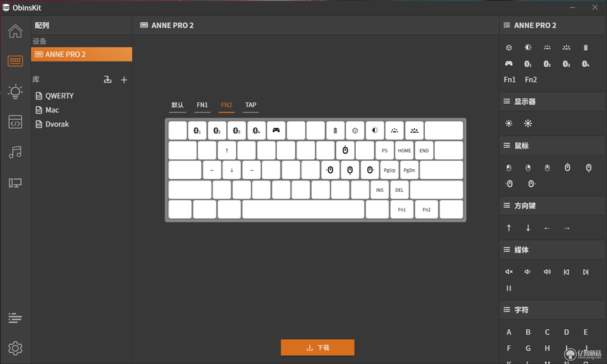This screenshot has height=364, width=607.
Task: Click the text-lines icon above settings gear
Action: click(x=15, y=318)
